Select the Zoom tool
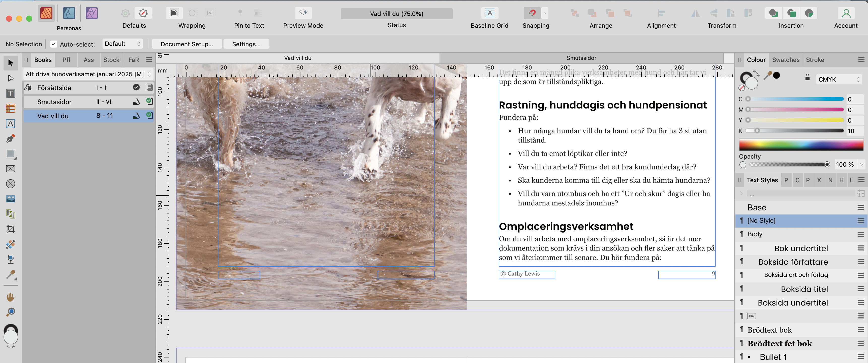The height and width of the screenshot is (363, 868). pos(10,312)
